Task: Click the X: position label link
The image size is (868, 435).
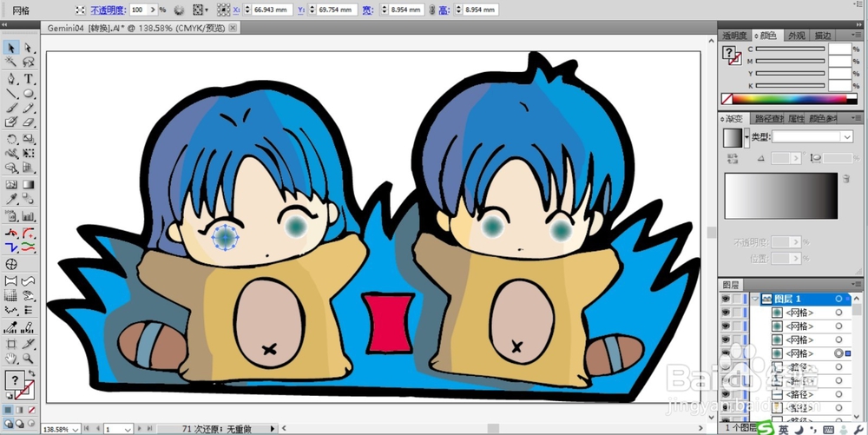Action: click(236, 10)
